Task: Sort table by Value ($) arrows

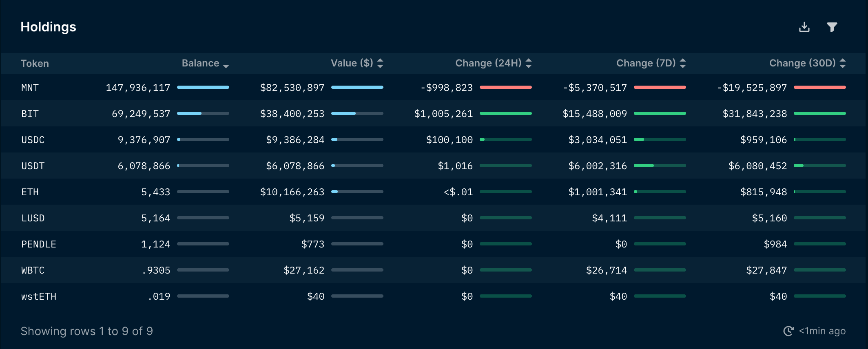Action: [380, 63]
